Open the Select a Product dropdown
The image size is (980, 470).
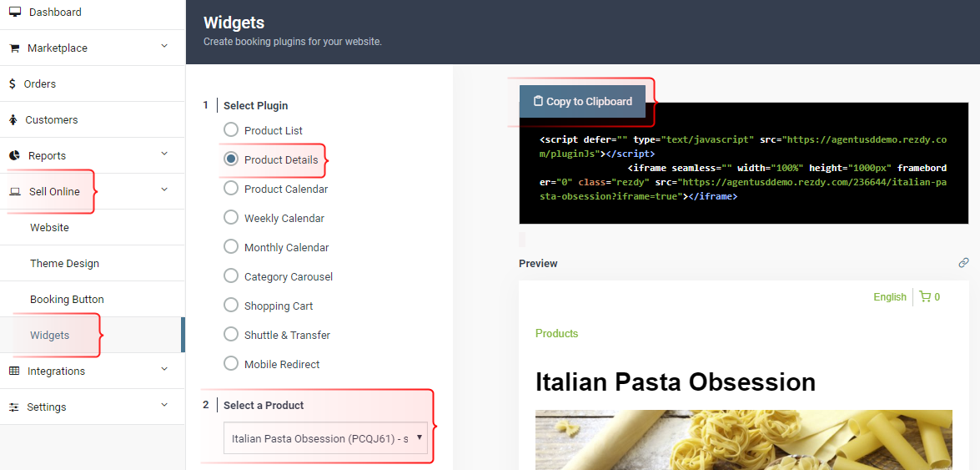pos(325,438)
